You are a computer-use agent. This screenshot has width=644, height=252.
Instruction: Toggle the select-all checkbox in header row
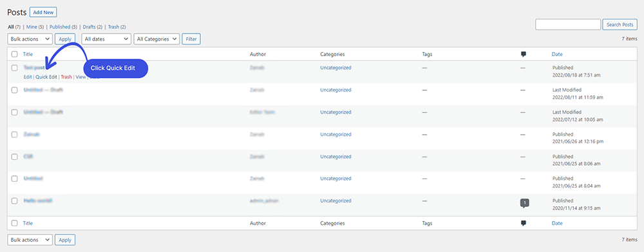[14, 54]
